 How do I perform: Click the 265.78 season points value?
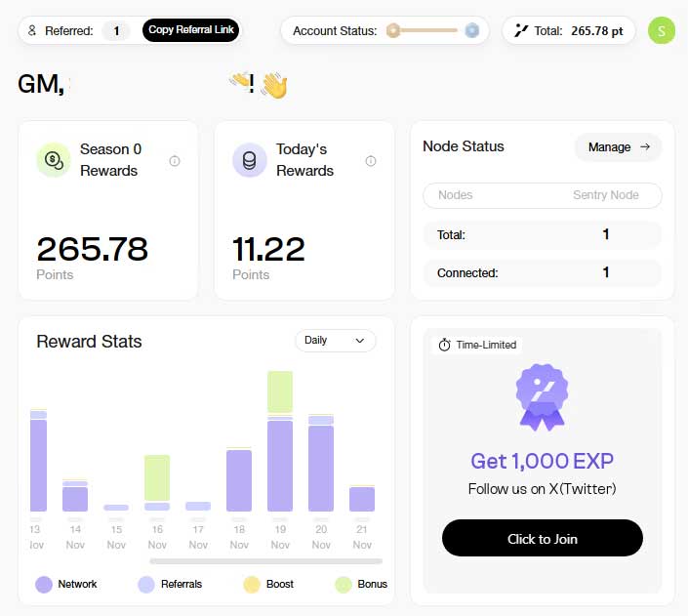click(x=93, y=249)
